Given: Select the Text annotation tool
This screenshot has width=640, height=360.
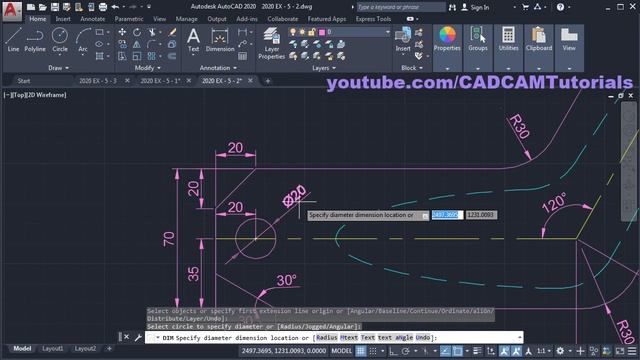Looking at the screenshot, I should coord(193,40).
